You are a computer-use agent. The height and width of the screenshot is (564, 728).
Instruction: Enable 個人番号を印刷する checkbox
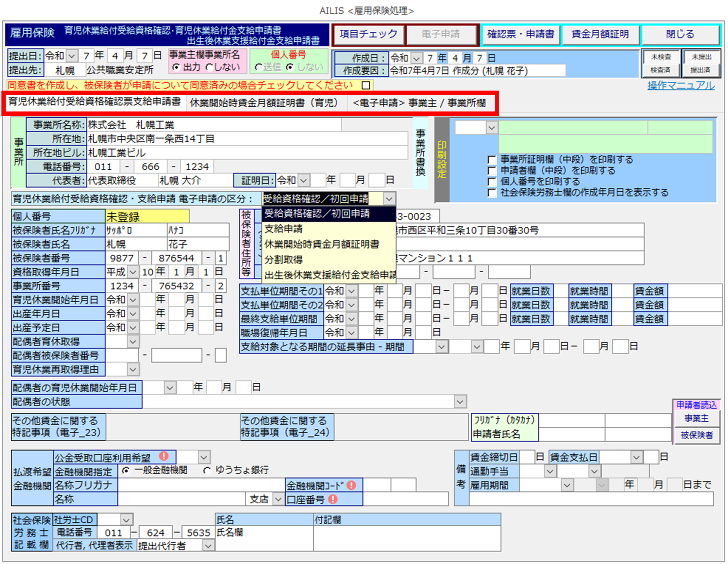pyautogui.click(x=492, y=182)
